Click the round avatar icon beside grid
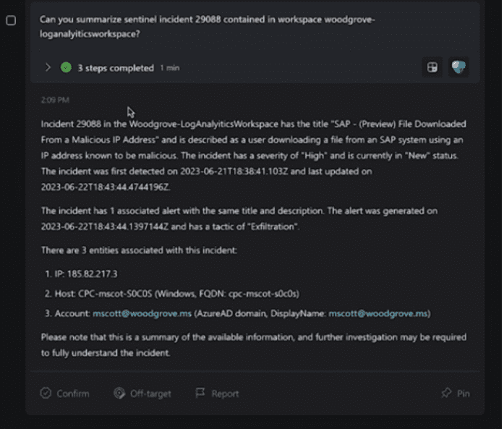504x429 pixels. (458, 67)
